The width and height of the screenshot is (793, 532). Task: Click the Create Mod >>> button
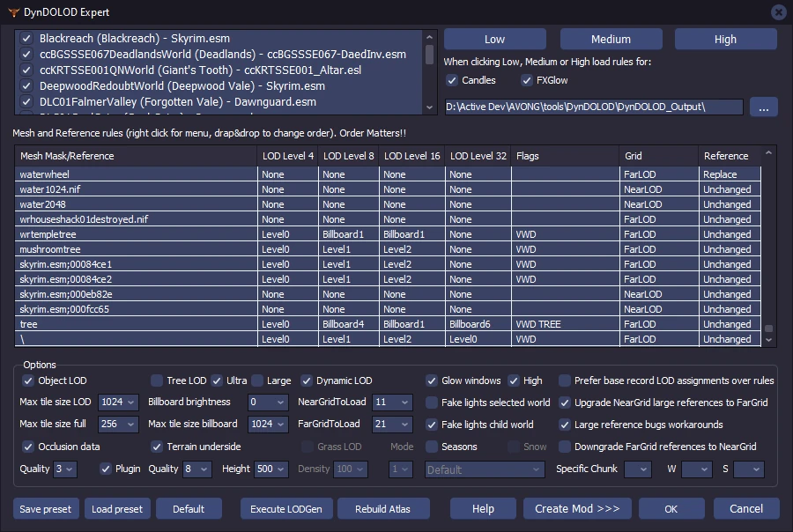point(577,509)
